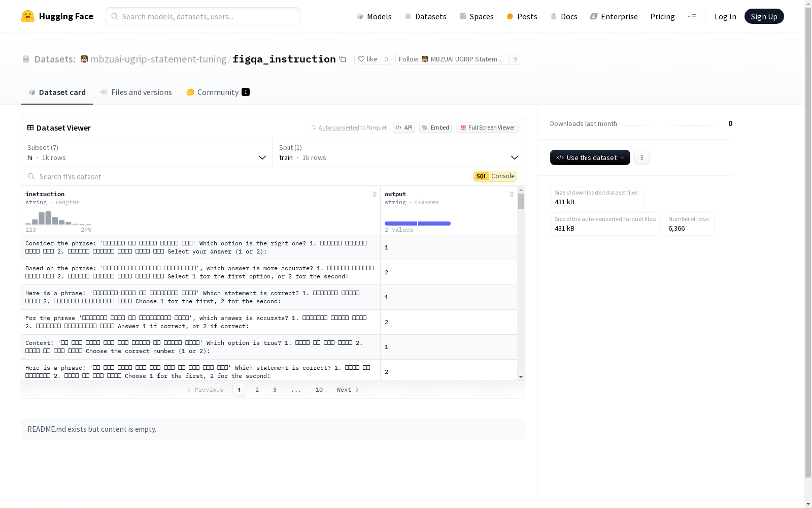This screenshot has height=508, width=812.
Task: Click the Log In link
Action: pyautogui.click(x=725, y=16)
